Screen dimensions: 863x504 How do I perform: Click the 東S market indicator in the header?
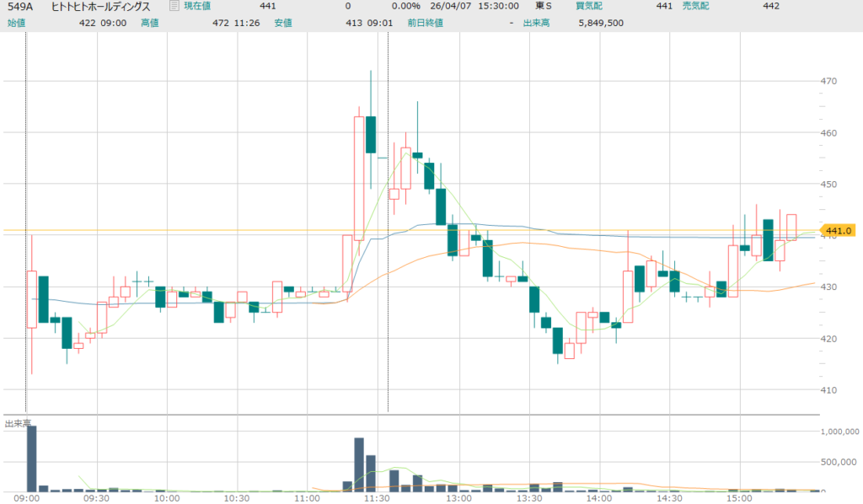[x=544, y=6]
